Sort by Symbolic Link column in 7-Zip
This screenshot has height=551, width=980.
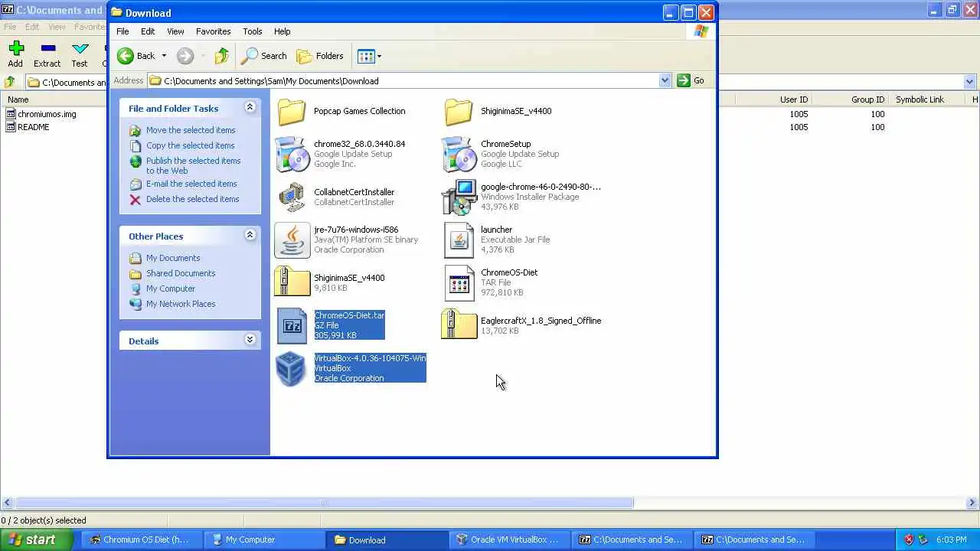(x=920, y=99)
